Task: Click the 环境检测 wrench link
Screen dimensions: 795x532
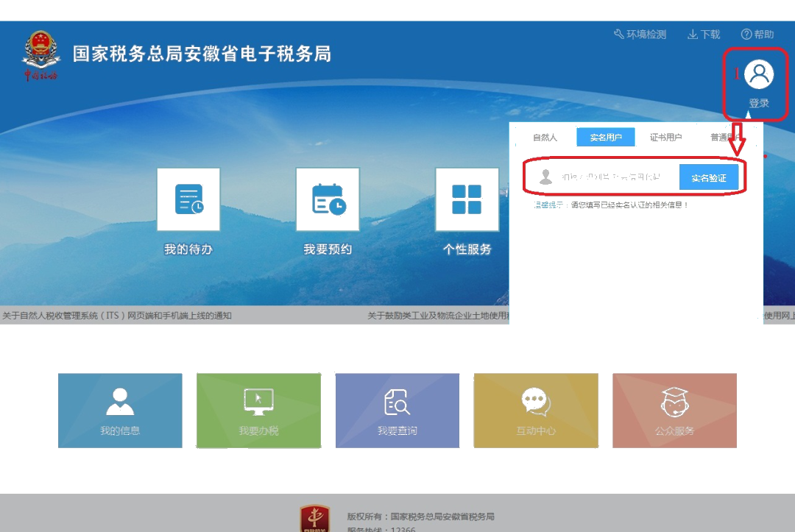Action: [640, 35]
